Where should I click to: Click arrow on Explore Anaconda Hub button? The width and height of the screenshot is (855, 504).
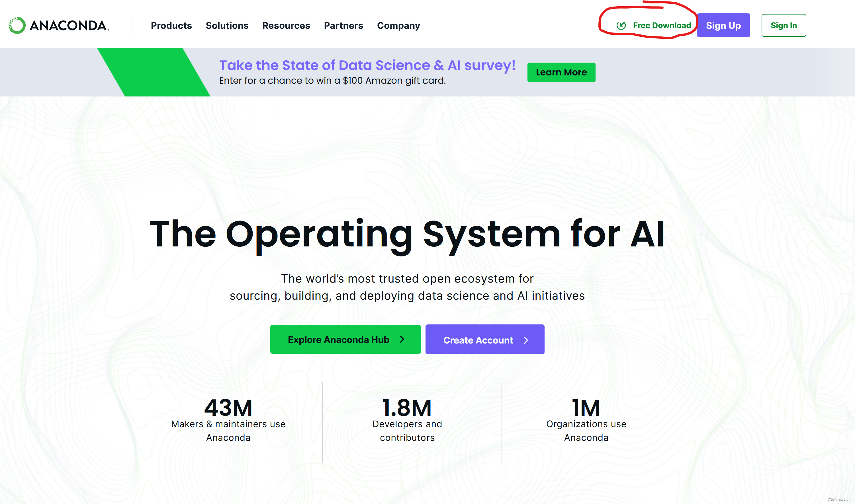(402, 339)
